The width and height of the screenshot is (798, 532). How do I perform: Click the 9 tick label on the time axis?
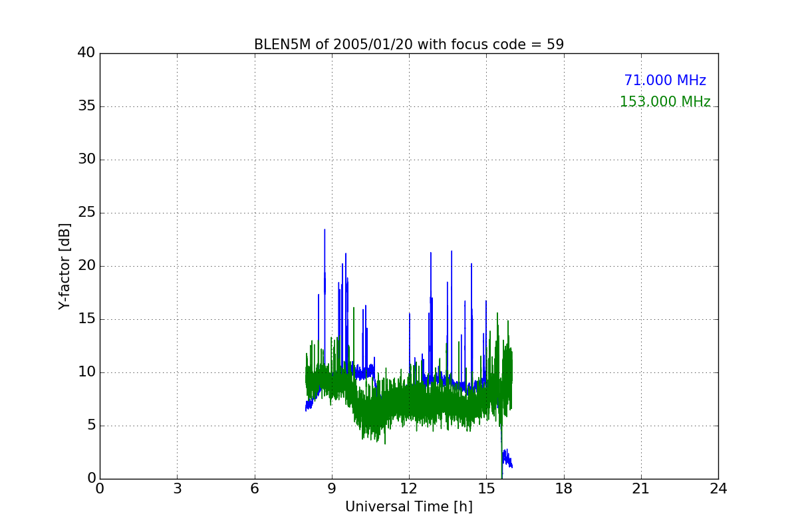[332, 489]
